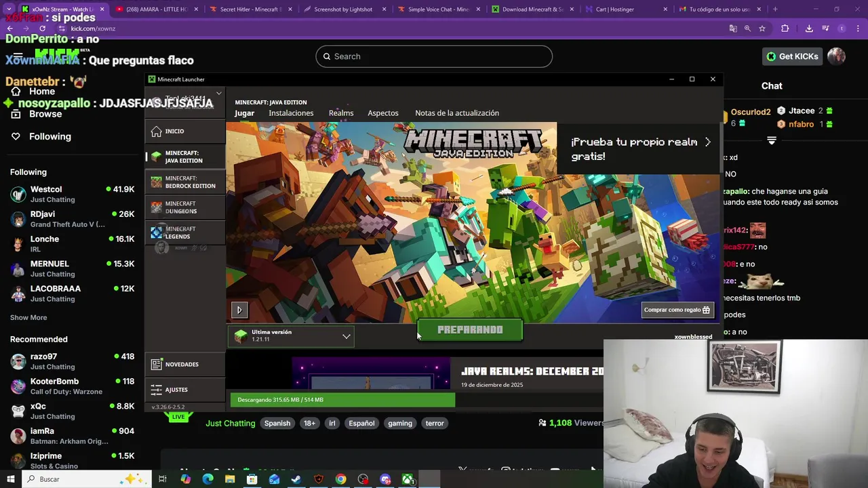The height and width of the screenshot is (488, 868).
Task: Select Minecraft Legends in launcher sidebar
Action: pyautogui.click(x=184, y=232)
